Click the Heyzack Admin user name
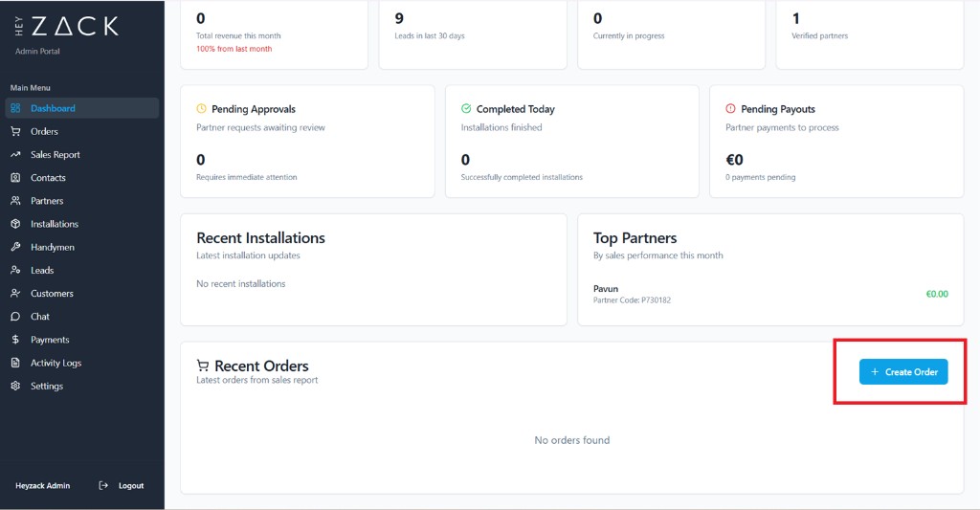This screenshot has height=510, width=980. pos(42,486)
